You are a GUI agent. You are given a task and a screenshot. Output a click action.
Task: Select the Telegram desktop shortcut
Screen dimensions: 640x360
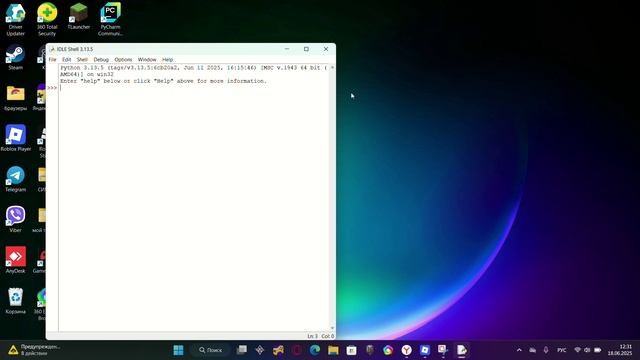16,179
